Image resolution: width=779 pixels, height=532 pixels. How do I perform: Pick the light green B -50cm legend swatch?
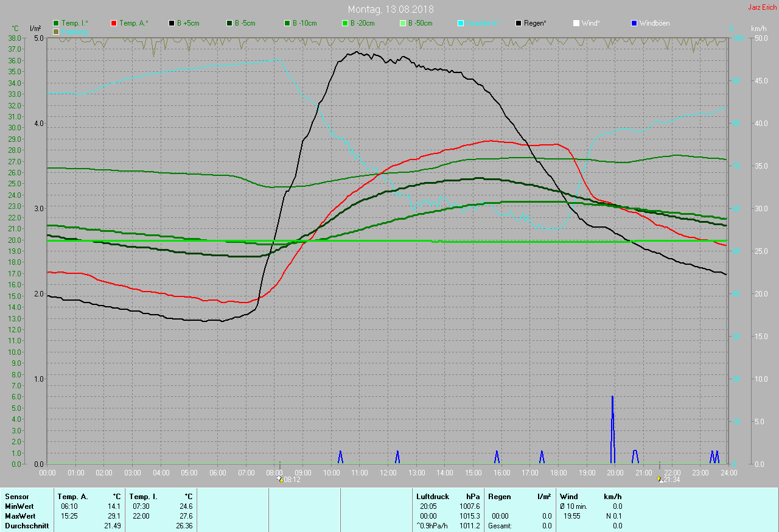pos(402,23)
